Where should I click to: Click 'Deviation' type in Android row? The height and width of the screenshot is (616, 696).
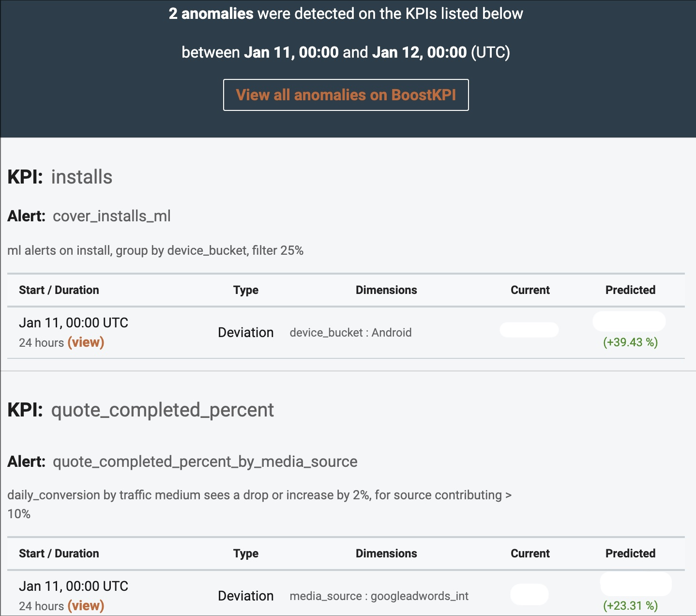tap(246, 333)
